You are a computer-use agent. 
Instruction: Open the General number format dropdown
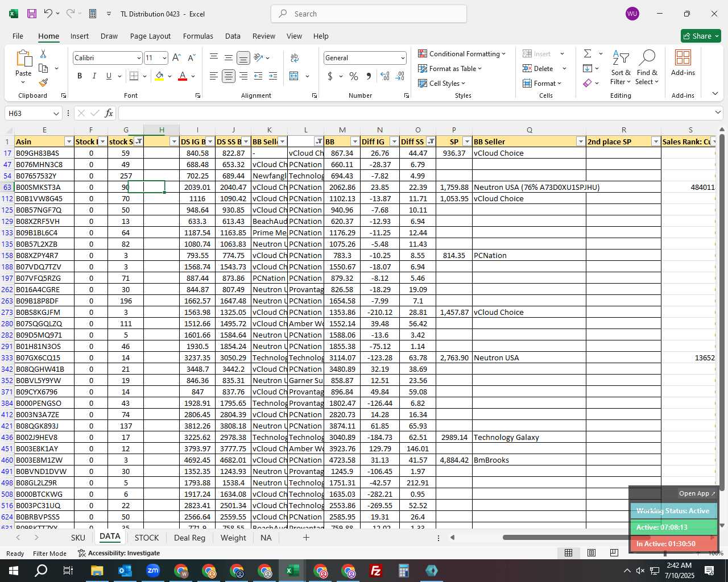403,58
